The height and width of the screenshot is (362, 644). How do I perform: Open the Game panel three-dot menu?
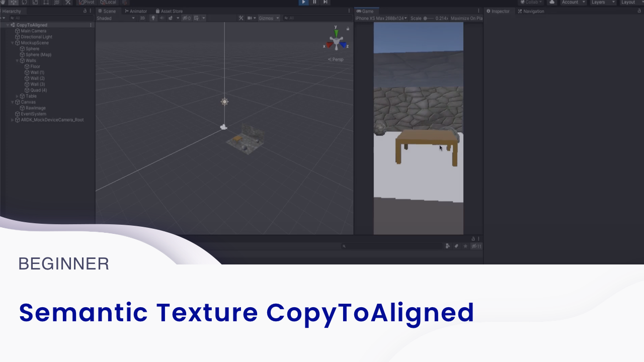tap(478, 11)
